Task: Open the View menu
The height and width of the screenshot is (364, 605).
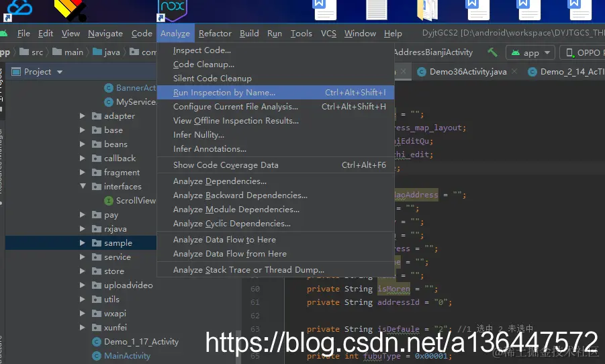Action: click(x=71, y=34)
